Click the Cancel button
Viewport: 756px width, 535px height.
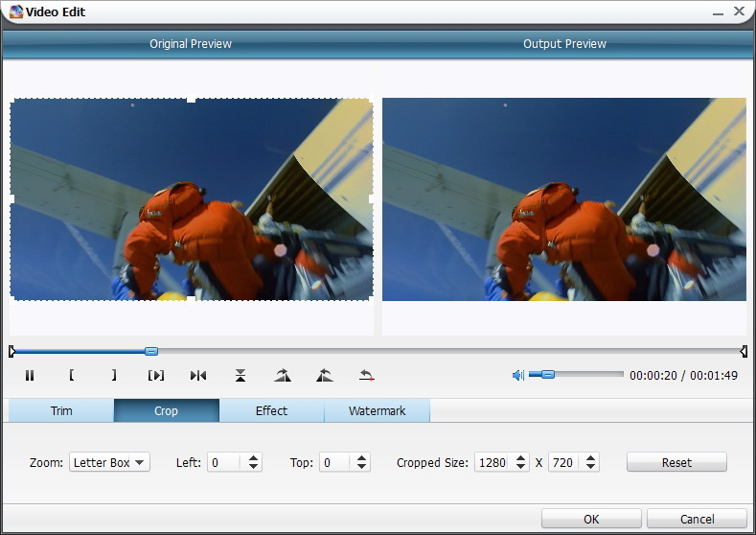click(x=697, y=519)
